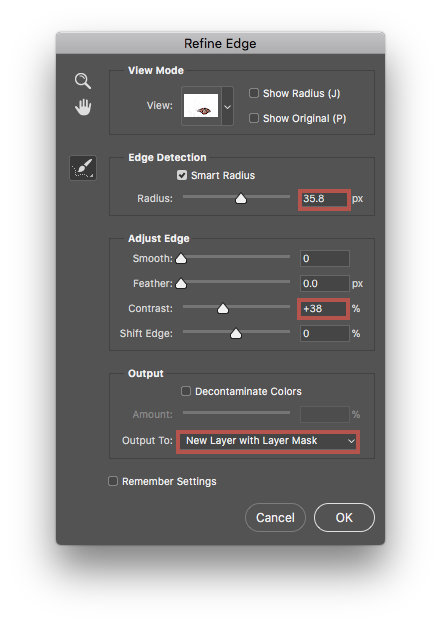Open the View mode dropdown arrow
Image resolution: width=441 pixels, height=625 pixels.
click(227, 106)
